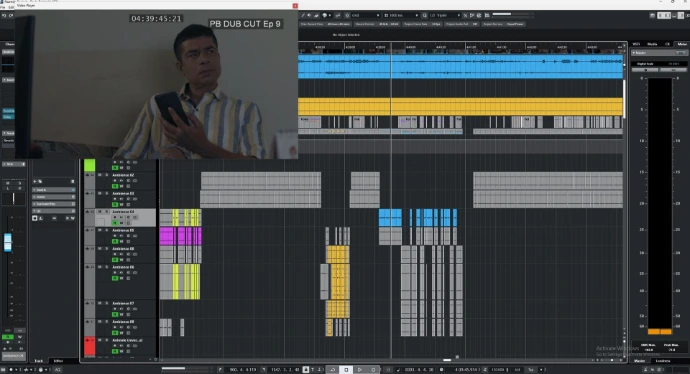
Task: Select the long orange clip below blue track
Action: (460, 106)
